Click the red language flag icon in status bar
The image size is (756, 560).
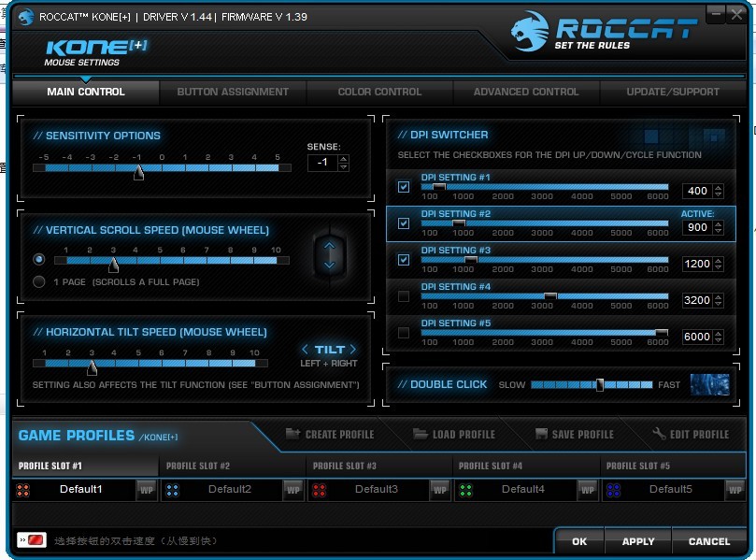tap(32, 539)
